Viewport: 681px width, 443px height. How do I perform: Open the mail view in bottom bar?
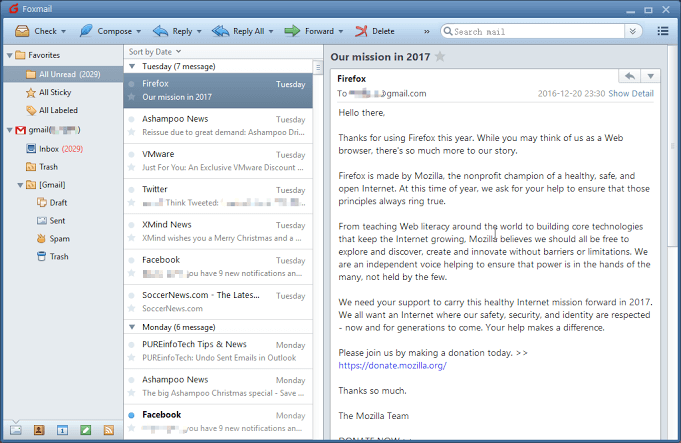16,430
